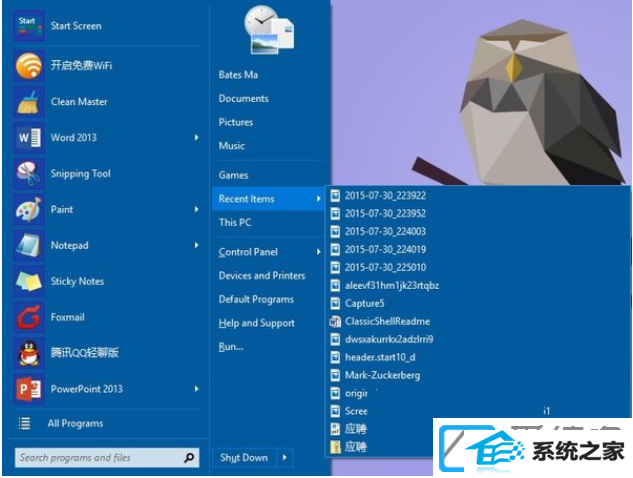This screenshot has width=633, height=478.
Task: Expand Recent Items submenu arrow
Action: 319,199
